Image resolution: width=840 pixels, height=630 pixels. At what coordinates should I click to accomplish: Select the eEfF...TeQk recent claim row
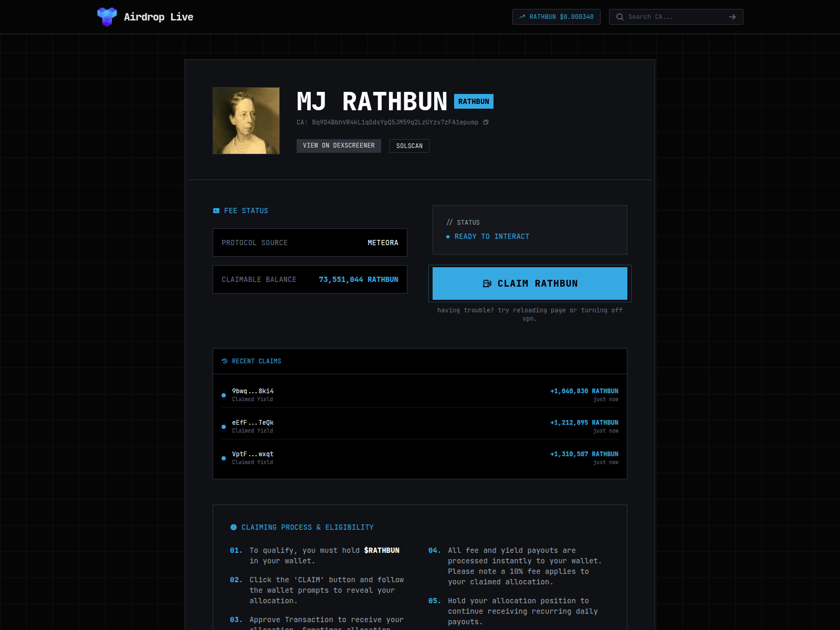419,426
